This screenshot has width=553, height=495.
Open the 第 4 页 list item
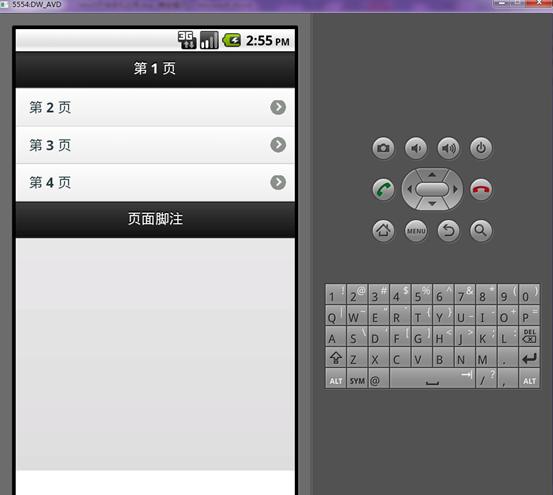155,183
